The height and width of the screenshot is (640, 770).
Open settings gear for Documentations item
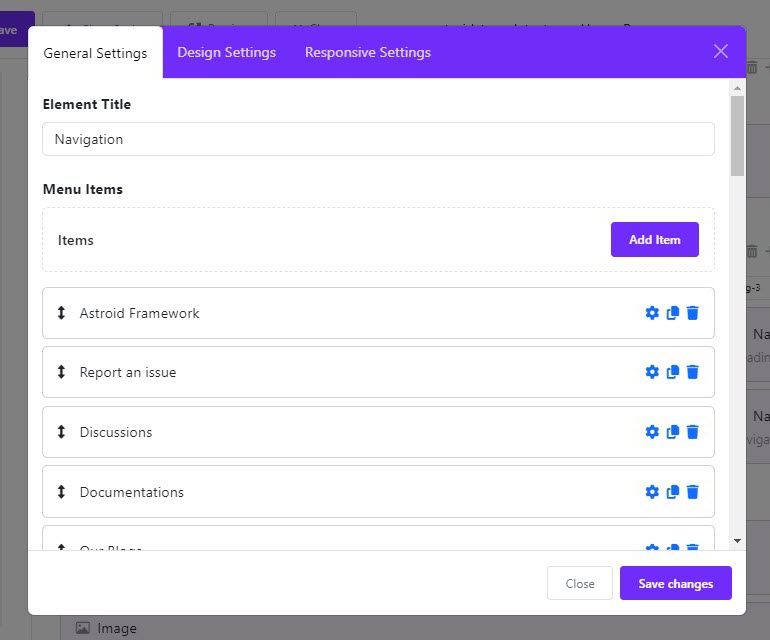click(652, 492)
